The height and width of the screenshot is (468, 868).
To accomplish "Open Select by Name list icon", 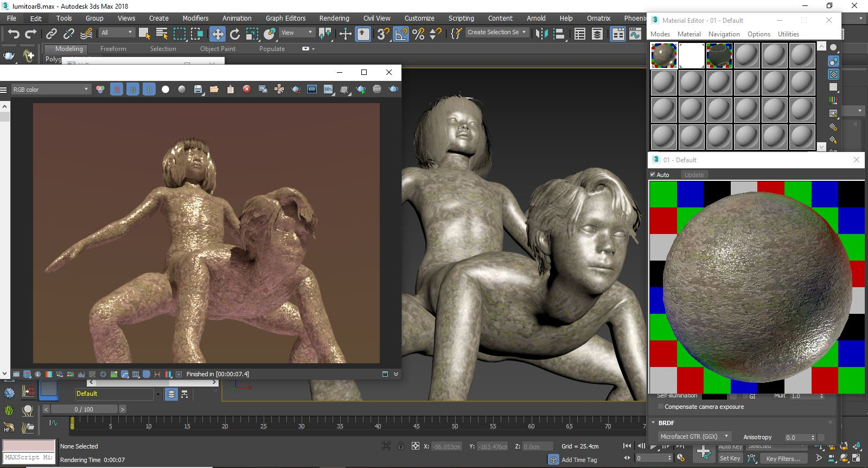I will point(162,34).
